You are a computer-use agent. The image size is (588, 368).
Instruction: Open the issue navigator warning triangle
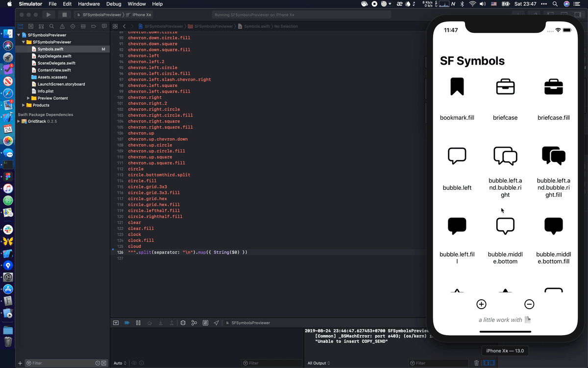click(62, 26)
